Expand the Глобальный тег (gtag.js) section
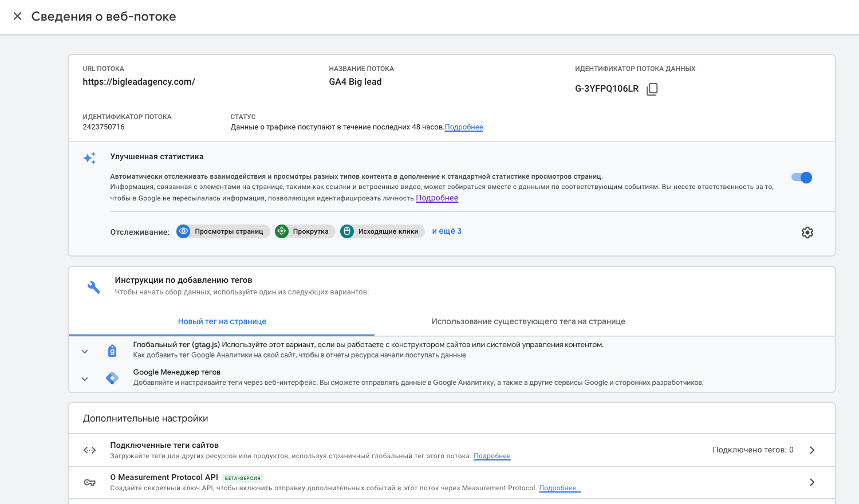 85,352
